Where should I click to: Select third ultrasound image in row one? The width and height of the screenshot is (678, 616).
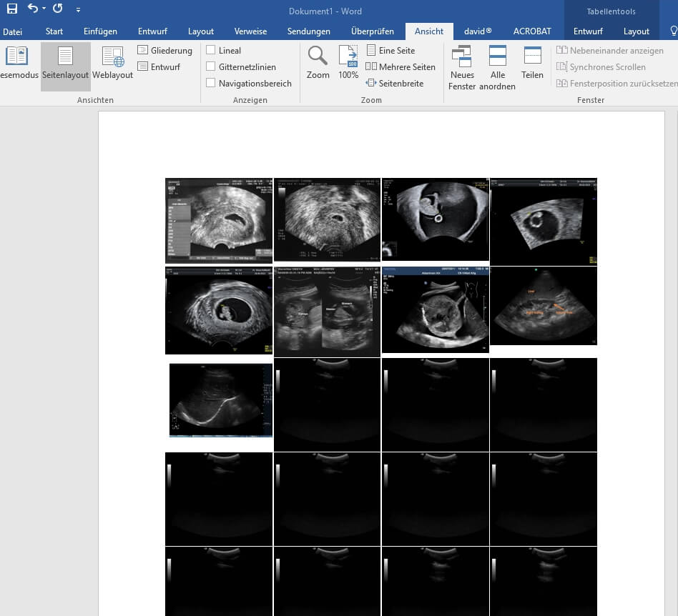(436, 219)
